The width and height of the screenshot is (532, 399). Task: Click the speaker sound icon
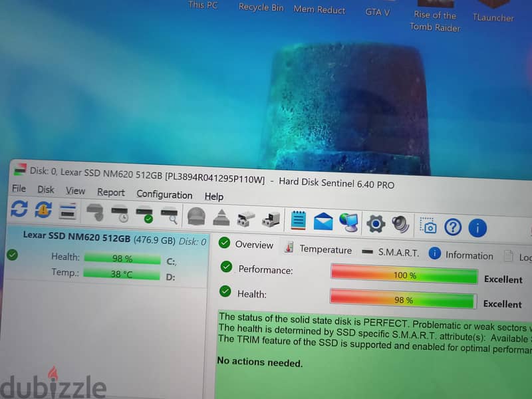[400, 225]
